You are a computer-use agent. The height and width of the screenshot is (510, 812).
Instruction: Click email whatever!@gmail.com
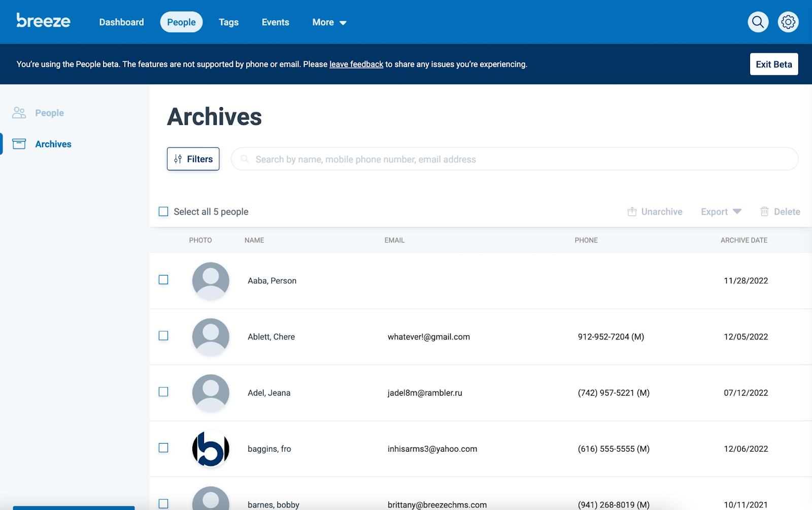(x=429, y=337)
